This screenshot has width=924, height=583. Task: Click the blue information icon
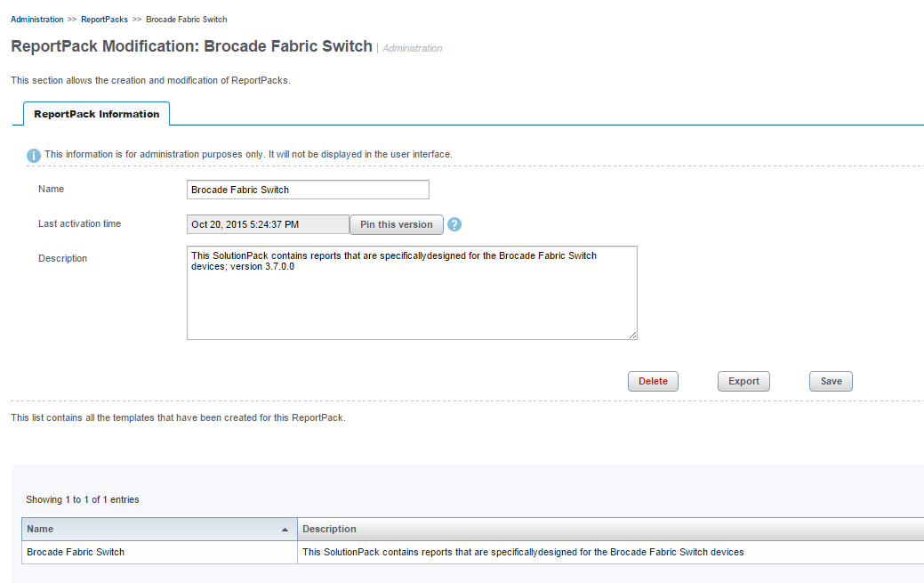(34, 155)
